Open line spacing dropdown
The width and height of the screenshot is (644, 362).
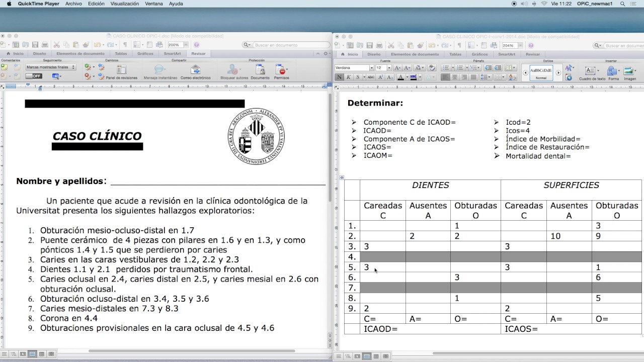[486, 77]
